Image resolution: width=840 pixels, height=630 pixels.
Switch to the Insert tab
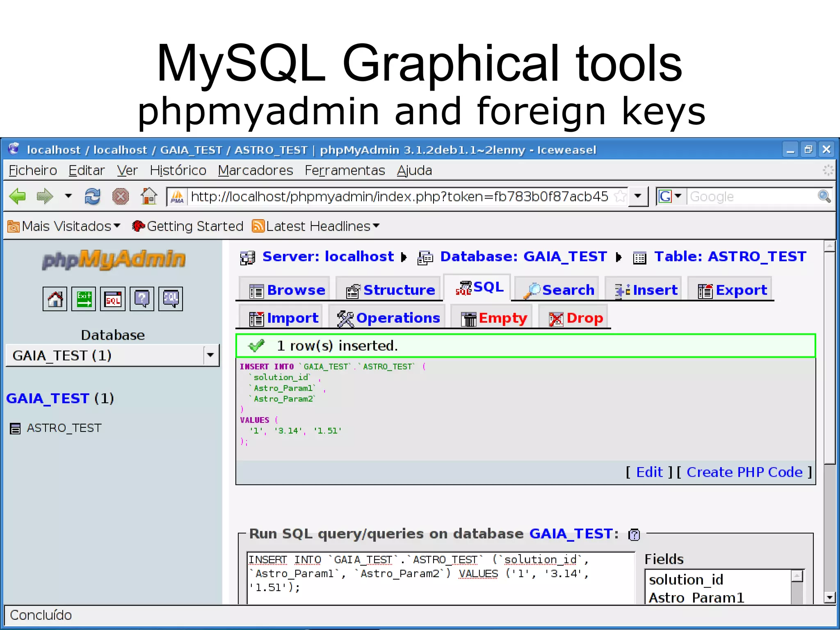pos(644,290)
